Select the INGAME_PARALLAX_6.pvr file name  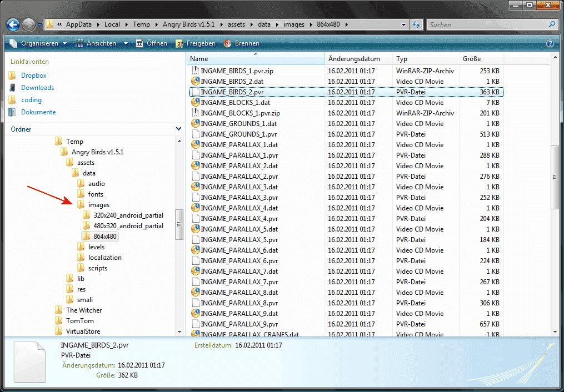tap(239, 261)
